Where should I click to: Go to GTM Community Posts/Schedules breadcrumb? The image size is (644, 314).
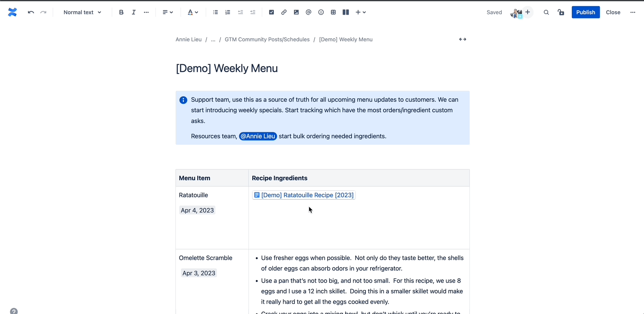click(267, 40)
